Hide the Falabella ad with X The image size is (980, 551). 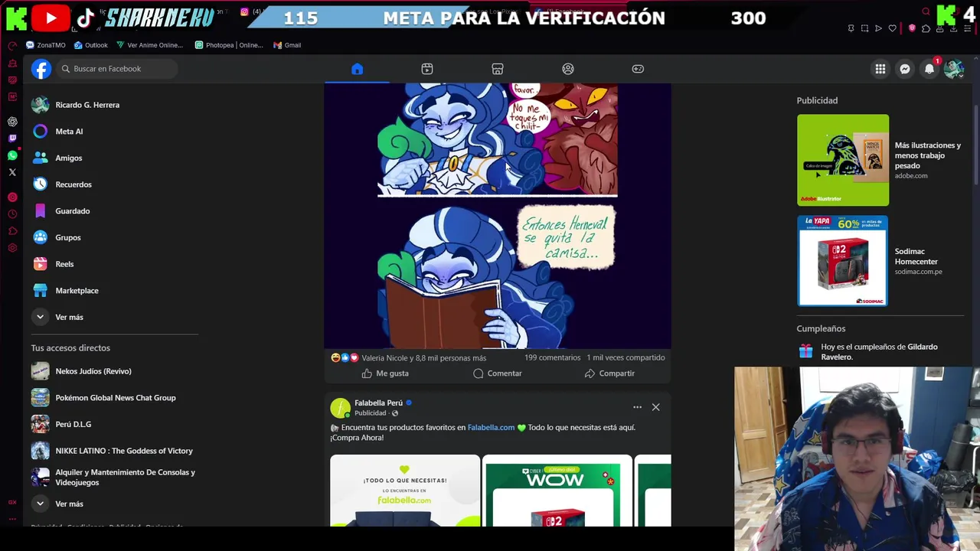(656, 407)
